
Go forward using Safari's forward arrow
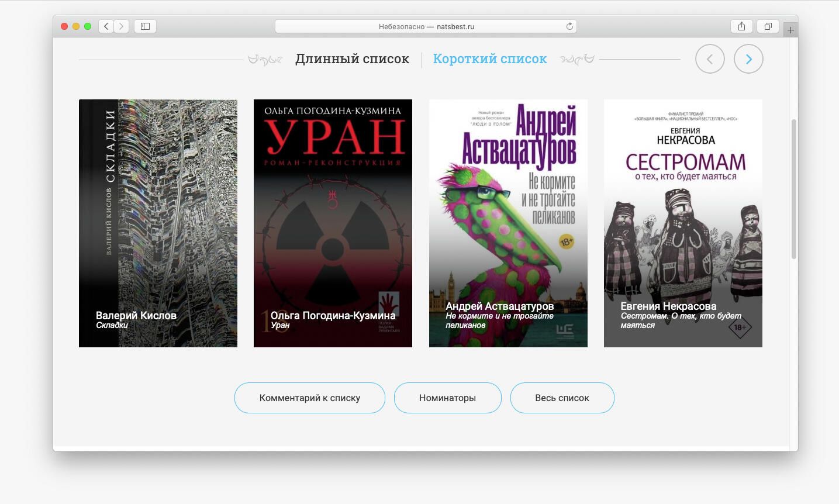point(122,26)
